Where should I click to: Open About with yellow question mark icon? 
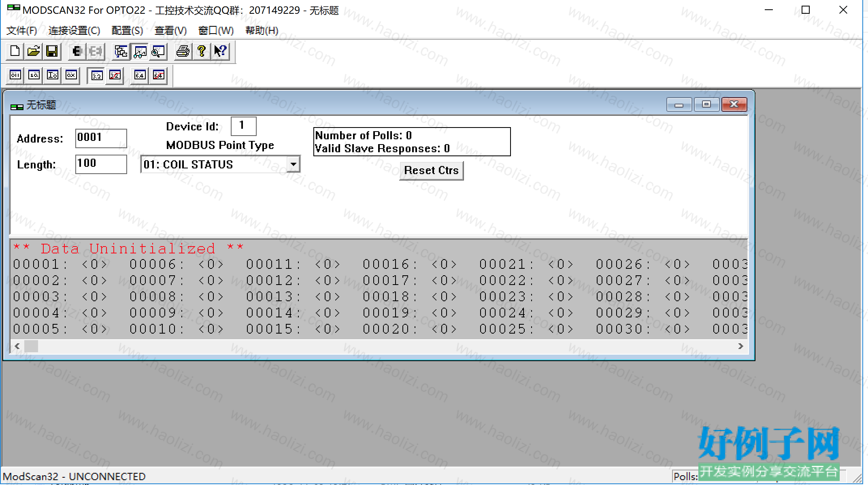[x=202, y=51]
